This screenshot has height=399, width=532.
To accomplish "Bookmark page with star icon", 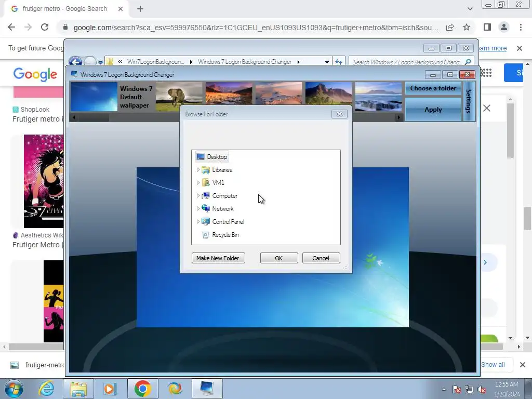I will click(x=467, y=27).
